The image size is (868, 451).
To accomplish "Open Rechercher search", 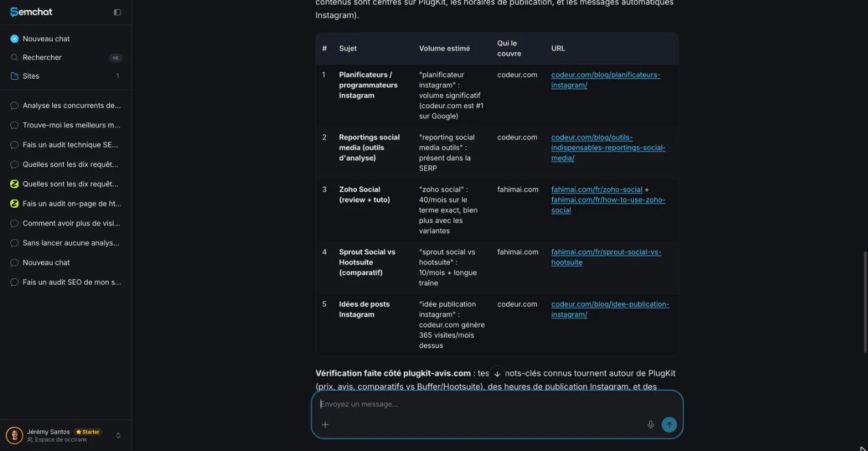I will tap(66, 57).
